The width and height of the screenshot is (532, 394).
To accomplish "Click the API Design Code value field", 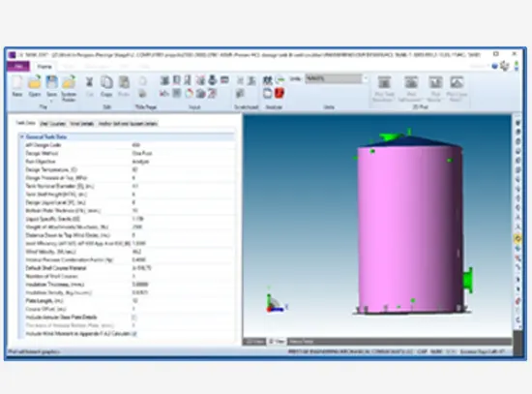I will pyautogui.click(x=183, y=145).
